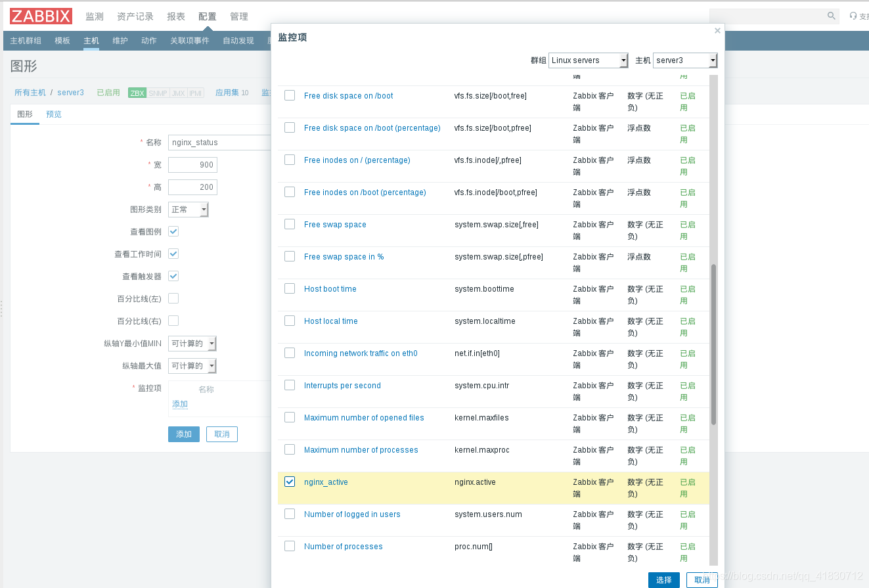Go to 自动发现 submenu
Image resolution: width=869 pixels, height=588 pixels.
(238, 41)
